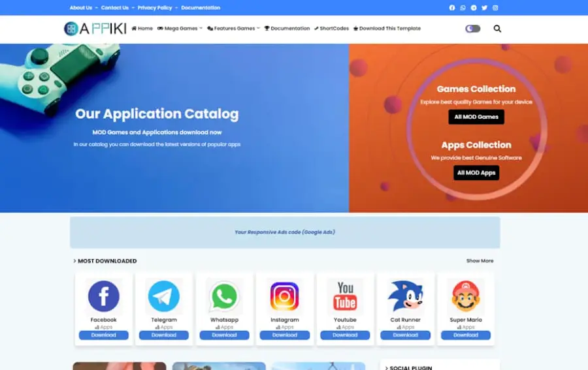Open Documentation in main navigation
Viewport: 588px width, 370px height.
[287, 29]
